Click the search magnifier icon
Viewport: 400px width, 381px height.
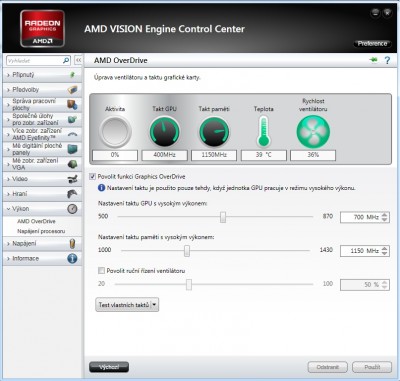(66, 61)
